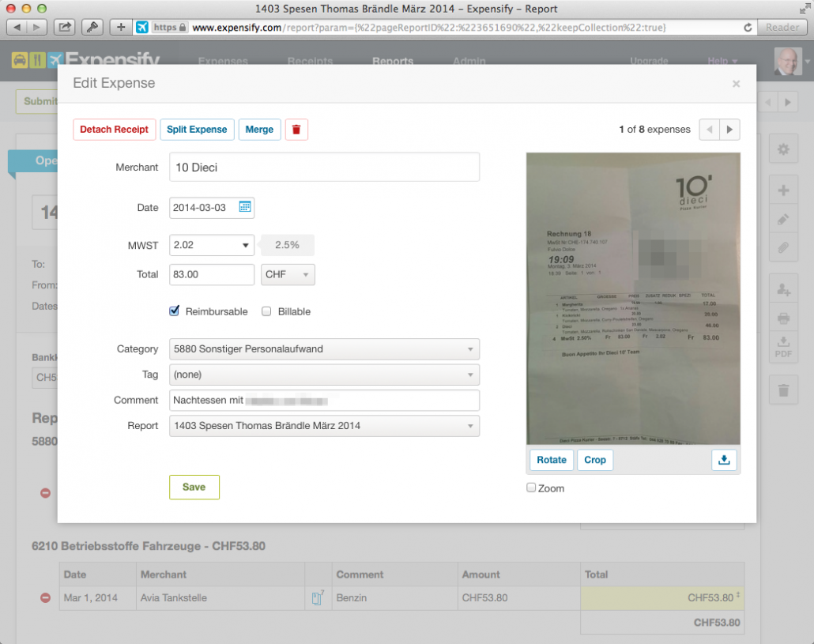Open the Category dropdown
The image size is (814, 644).
pos(324,349)
